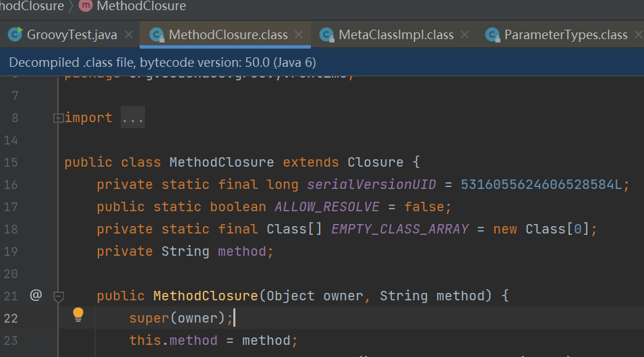
Task: Click the MethodClosure breadcrumb method icon
Action: (x=86, y=6)
